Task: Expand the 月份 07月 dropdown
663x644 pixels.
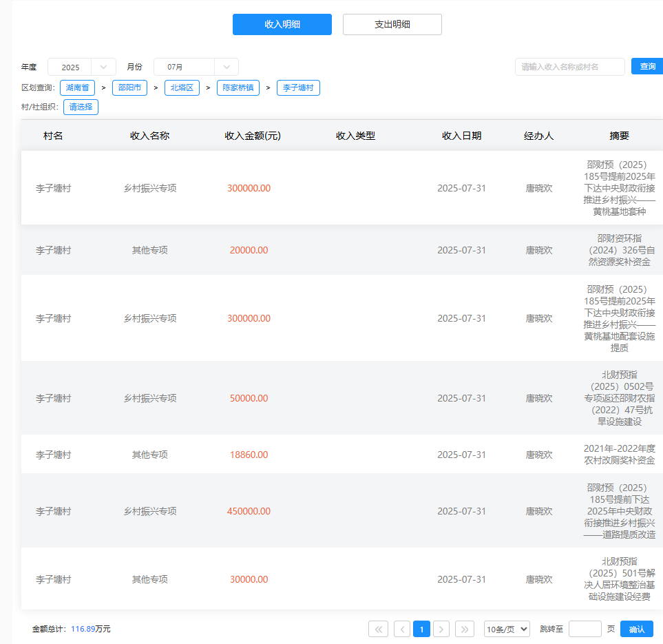Action: pyautogui.click(x=196, y=67)
